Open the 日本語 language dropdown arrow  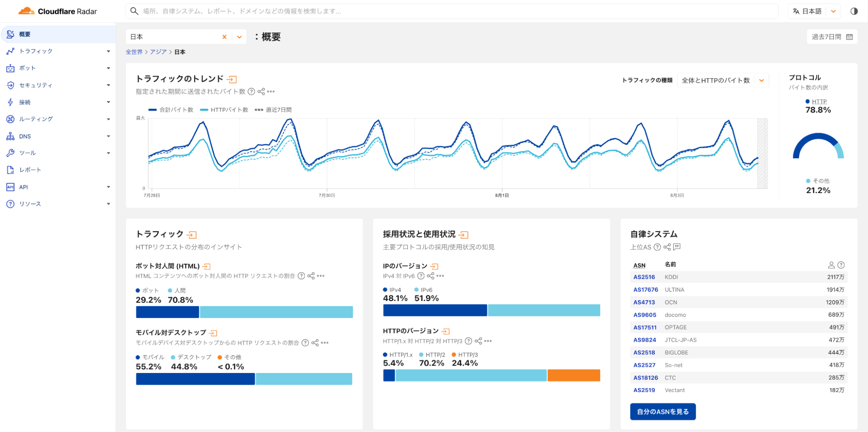[x=833, y=11]
